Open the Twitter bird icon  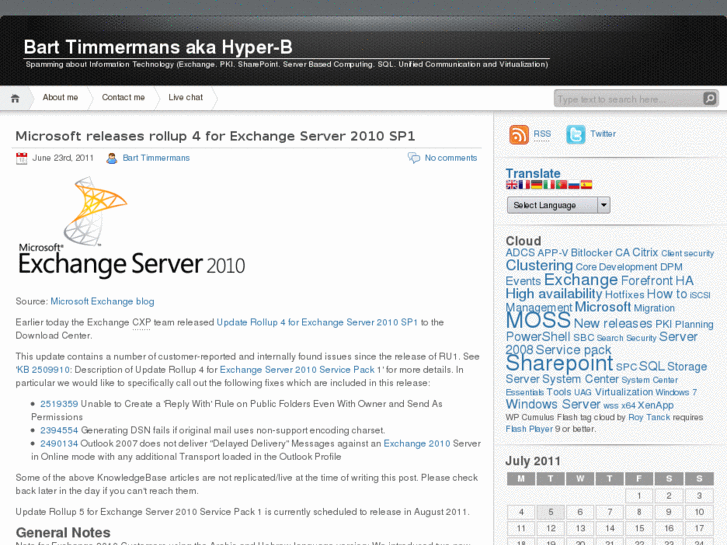coord(575,135)
